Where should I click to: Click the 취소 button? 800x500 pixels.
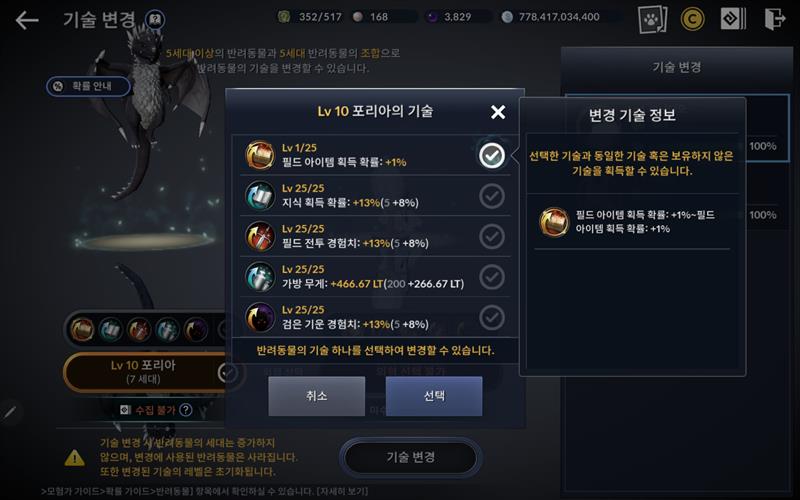pos(317,396)
